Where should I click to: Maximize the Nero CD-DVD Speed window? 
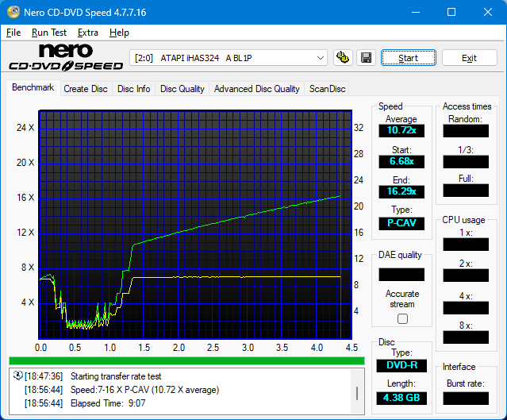[x=451, y=12]
